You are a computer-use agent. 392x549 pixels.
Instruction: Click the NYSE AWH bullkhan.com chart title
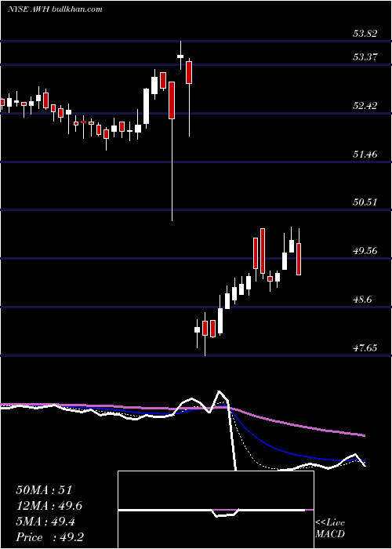click(x=56, y=9)
